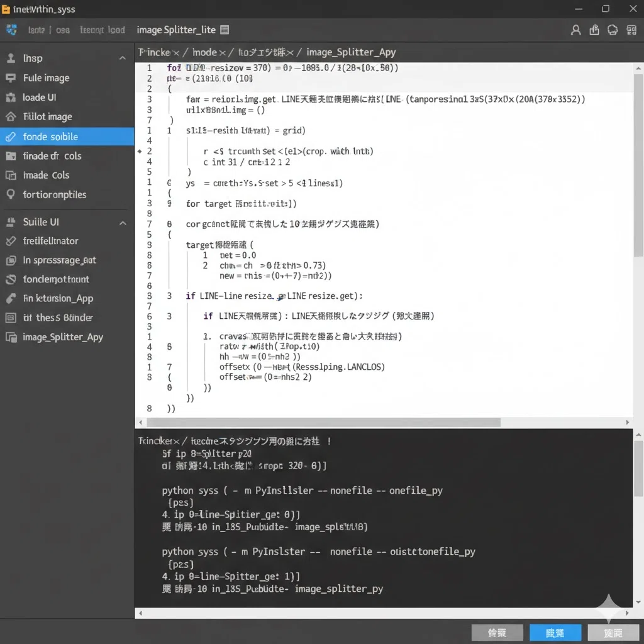Click the Suiile UI section icon
Image resolution: width=644 pixels, height=644 pixels.
pos(11,222)
